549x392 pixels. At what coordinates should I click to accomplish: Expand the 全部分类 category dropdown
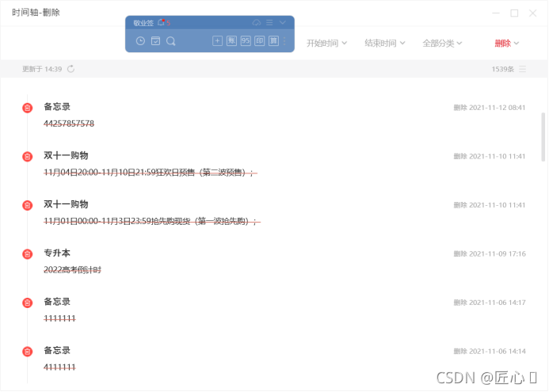click(442, 43)
